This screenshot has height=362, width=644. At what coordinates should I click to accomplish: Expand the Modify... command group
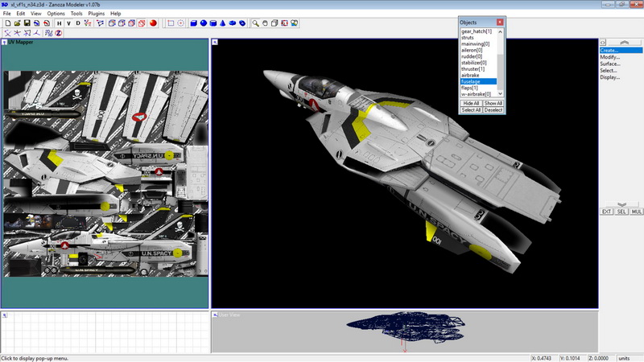tap(621, 57)
